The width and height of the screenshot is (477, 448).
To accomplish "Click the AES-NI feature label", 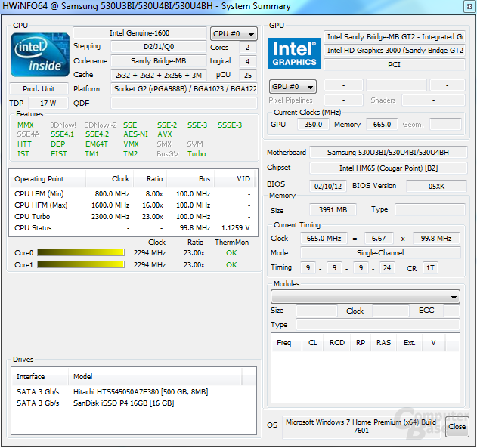I will pyautogui.click(x=135, y=134).
